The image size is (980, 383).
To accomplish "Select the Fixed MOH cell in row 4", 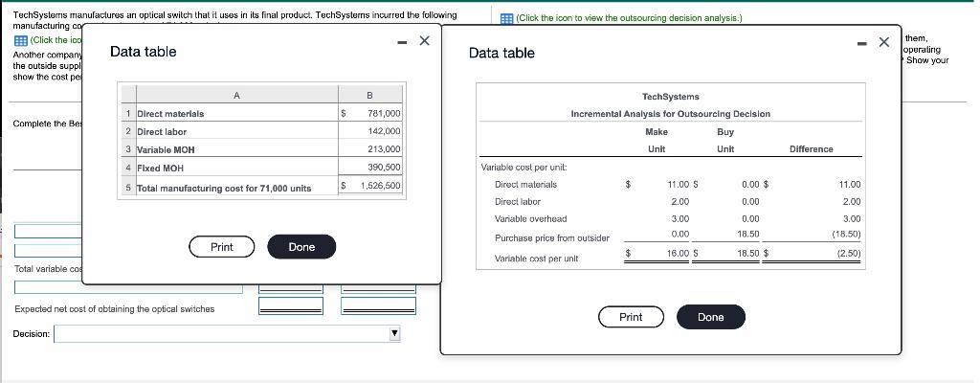I will tap(237, 168).
